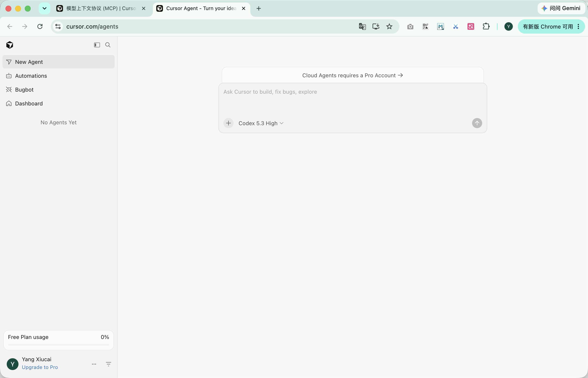Screen dimensions: 588x378
Task: Open the Extensions puzzle icon
Action: [486, 26]
